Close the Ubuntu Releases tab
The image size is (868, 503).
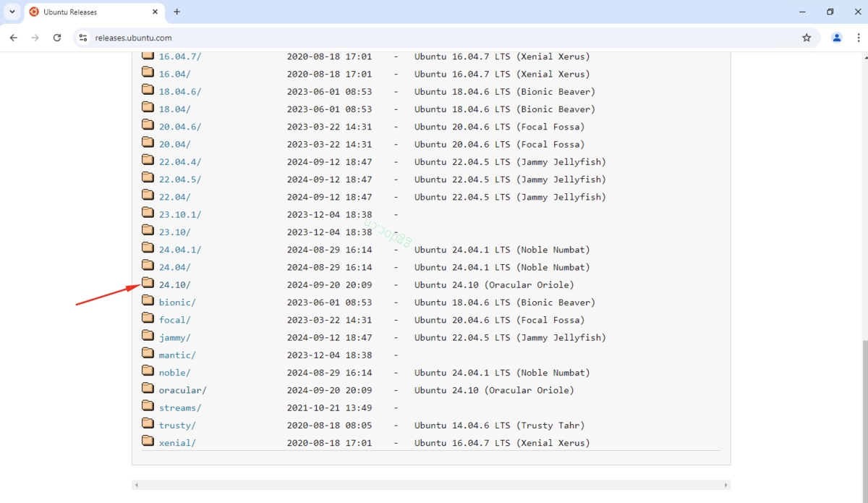tap(155, 12)
